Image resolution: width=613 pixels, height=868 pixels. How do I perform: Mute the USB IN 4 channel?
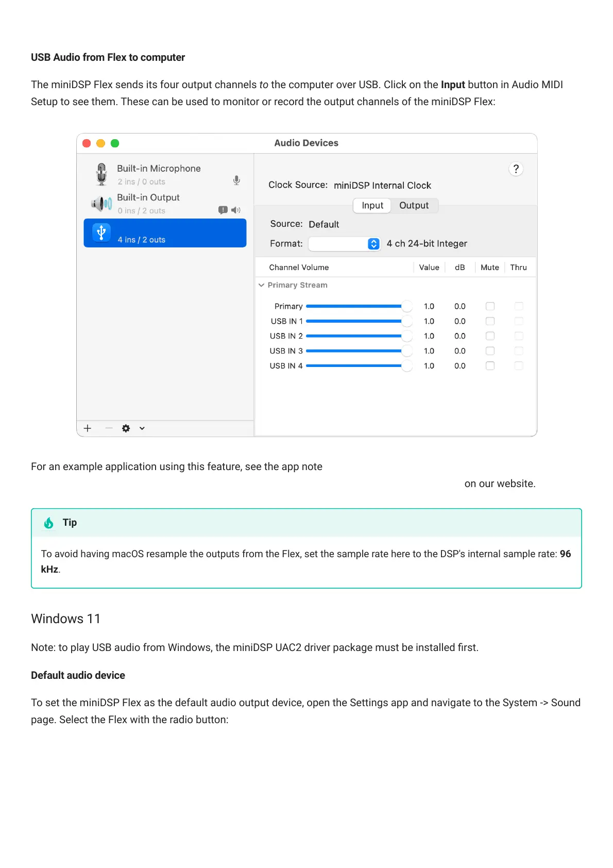tap(490, 366)
